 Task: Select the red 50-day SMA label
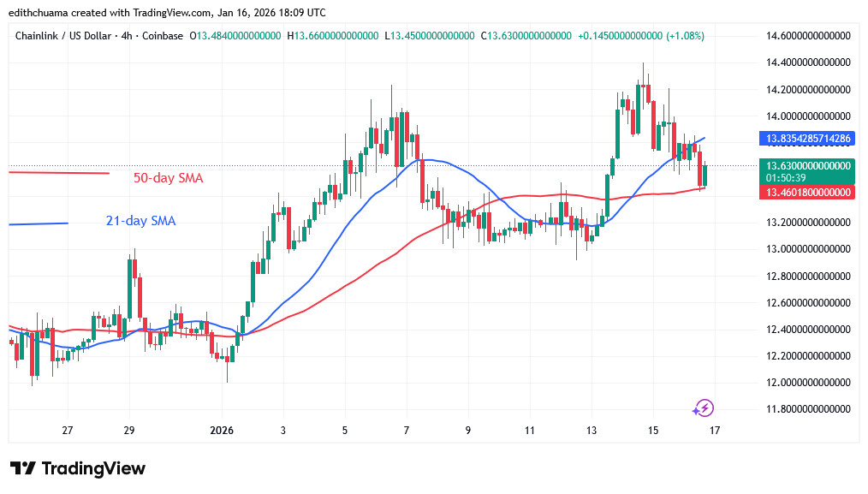coord(168,178)
